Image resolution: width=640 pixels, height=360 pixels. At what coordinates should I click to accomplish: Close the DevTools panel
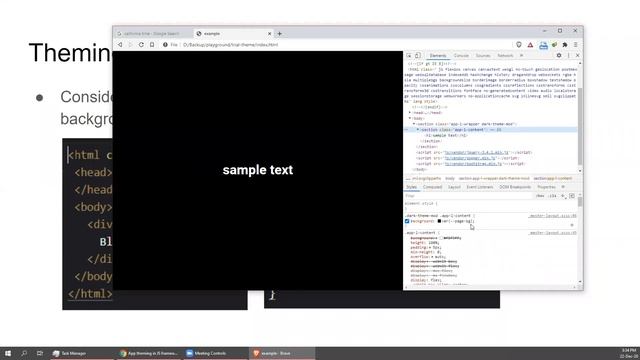pos(578,56)
